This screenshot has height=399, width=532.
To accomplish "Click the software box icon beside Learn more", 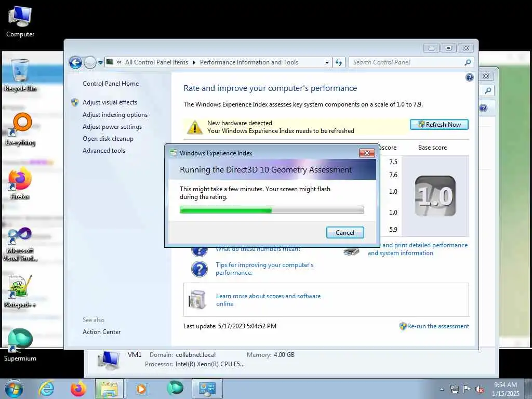I will tap(197, 300).
